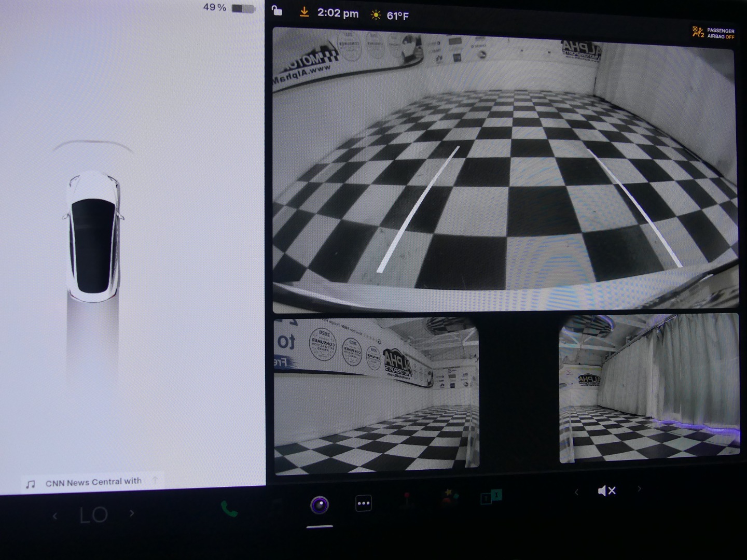Viewport: 747px width, 560px height.
Task: Tap the software update download icon
Action: 304,12
